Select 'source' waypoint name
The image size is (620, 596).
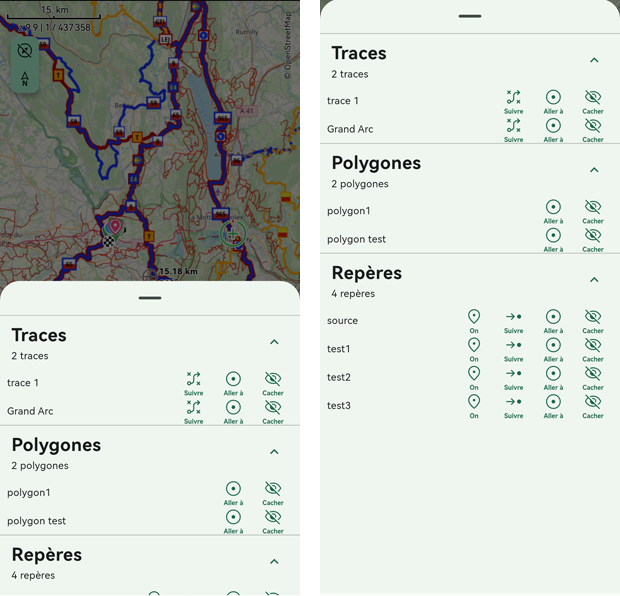[342, 321]
